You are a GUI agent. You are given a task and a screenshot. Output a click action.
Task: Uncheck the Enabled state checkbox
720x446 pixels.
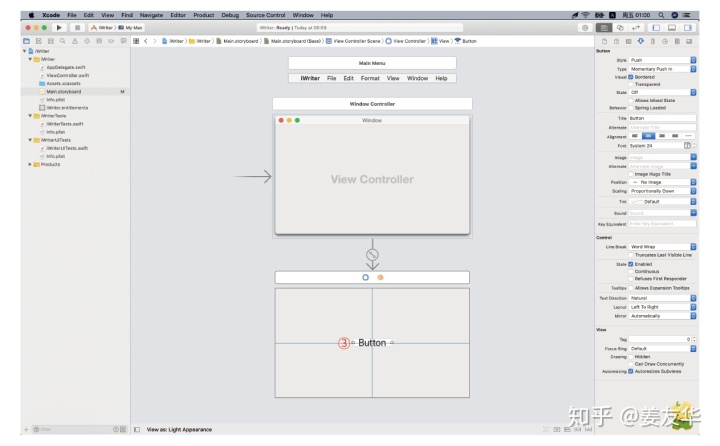click(630, 264)
